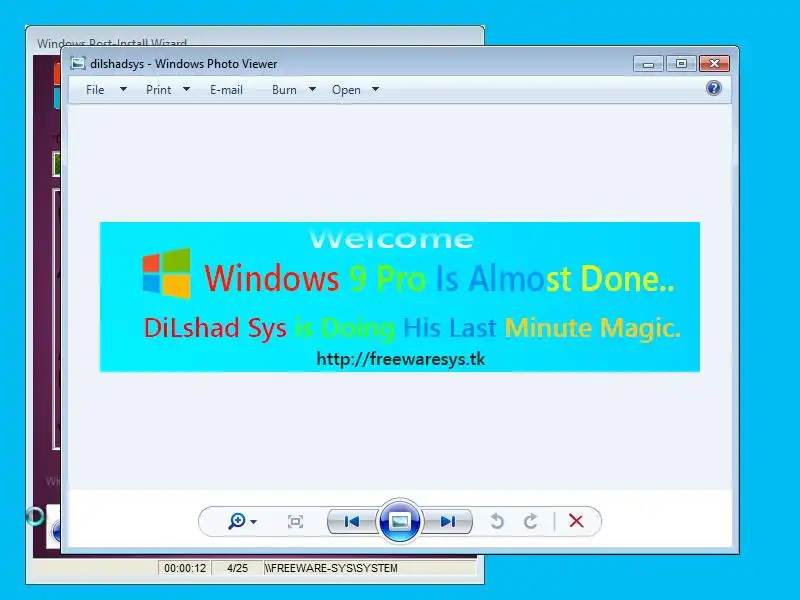Click the http://freewaresys.tk text in the image
Screen dimensions: 800x600
[401, 359]
